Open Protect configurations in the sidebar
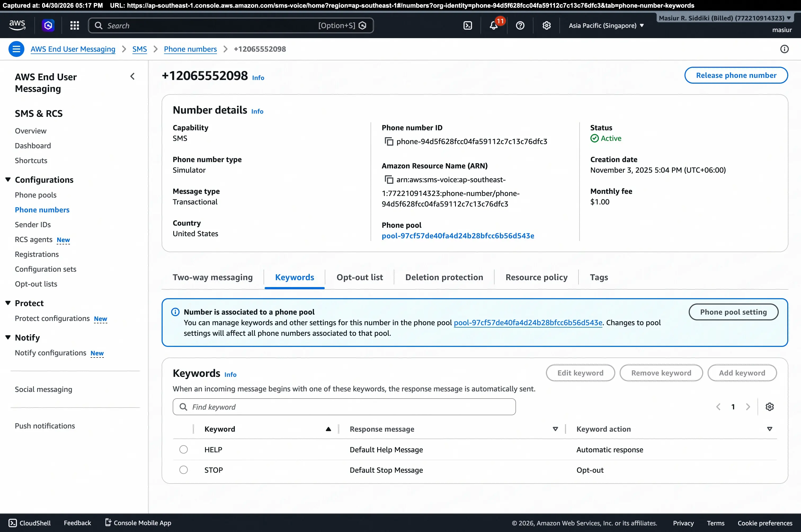 click(52, 318)
